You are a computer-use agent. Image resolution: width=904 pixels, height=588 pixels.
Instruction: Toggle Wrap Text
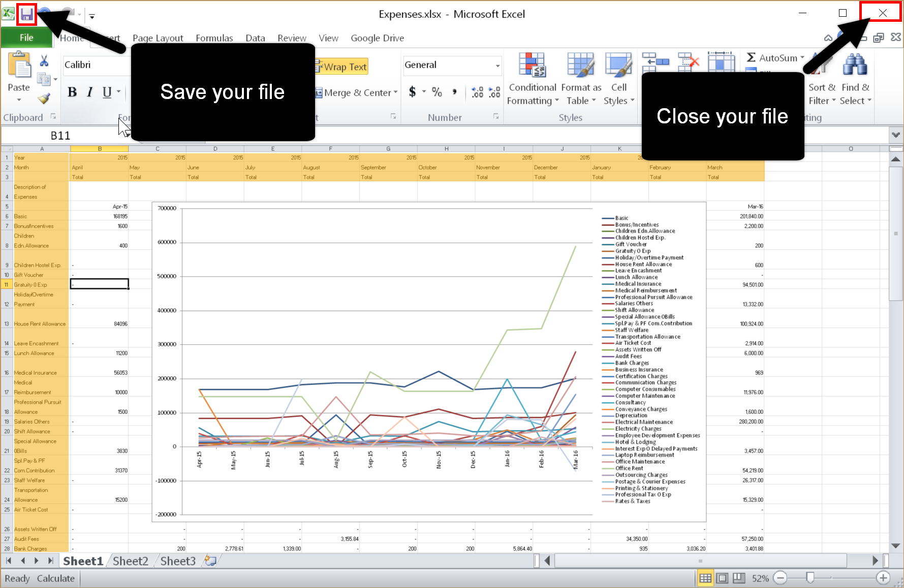pos(341,67)
